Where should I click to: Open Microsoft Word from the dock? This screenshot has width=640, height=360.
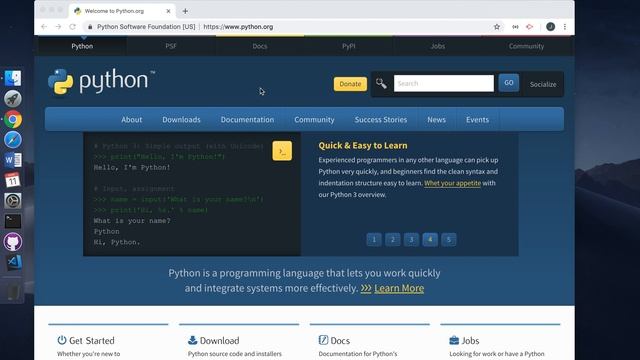(13, 160)
